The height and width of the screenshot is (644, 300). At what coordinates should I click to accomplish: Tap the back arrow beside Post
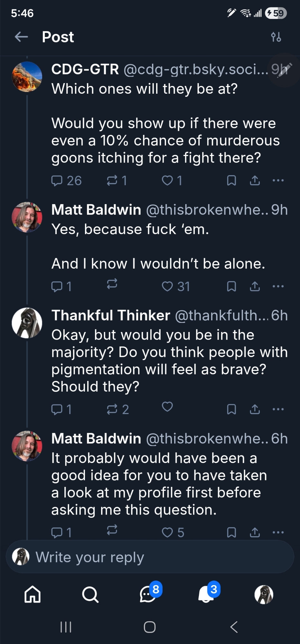[x=21, y=37]
